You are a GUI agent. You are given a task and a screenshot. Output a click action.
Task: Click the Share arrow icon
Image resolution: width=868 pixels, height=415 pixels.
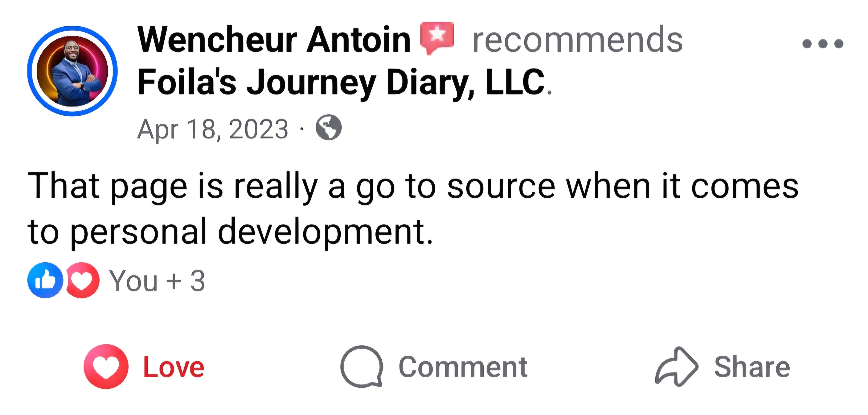676,367
